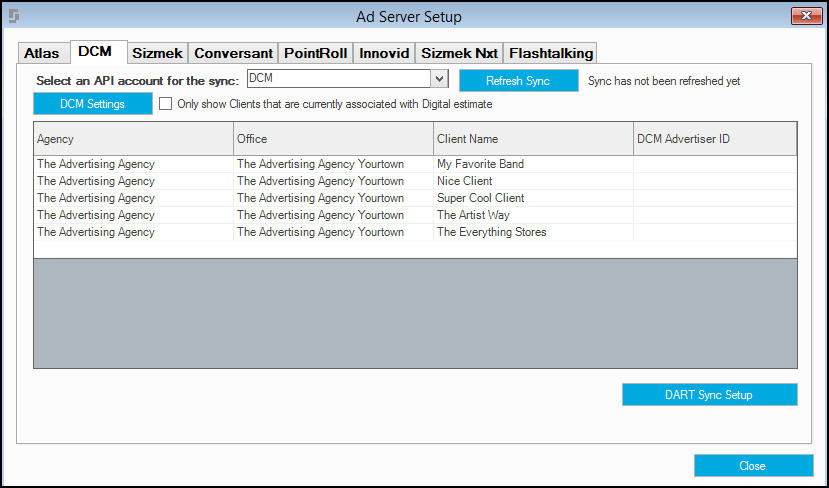Open the Flashtalking tab
Screen dimensions: 829x488
click(550, 53)
